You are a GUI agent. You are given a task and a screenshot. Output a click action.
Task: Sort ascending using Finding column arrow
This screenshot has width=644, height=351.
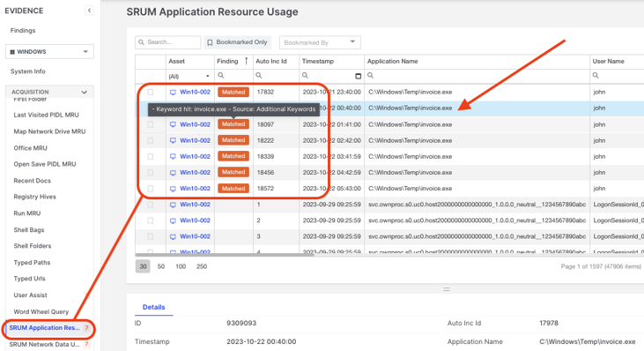coord(246,61)
